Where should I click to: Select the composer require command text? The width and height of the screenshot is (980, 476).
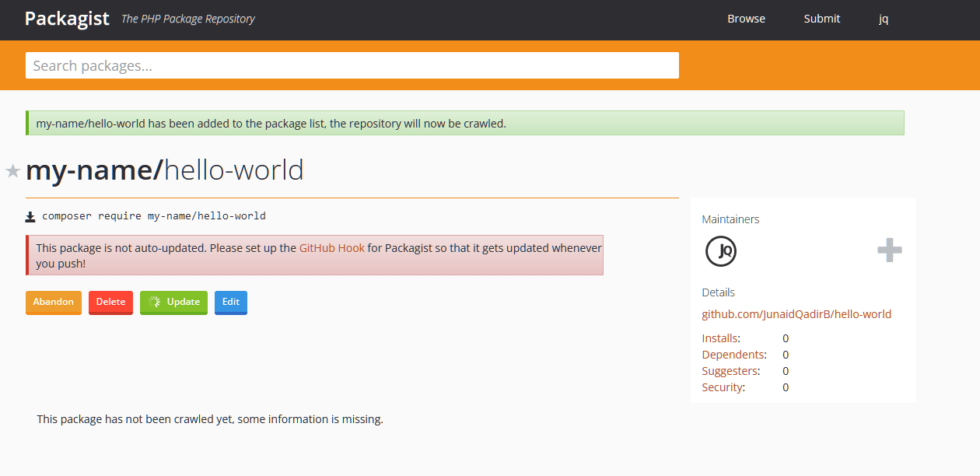[154, 215]
